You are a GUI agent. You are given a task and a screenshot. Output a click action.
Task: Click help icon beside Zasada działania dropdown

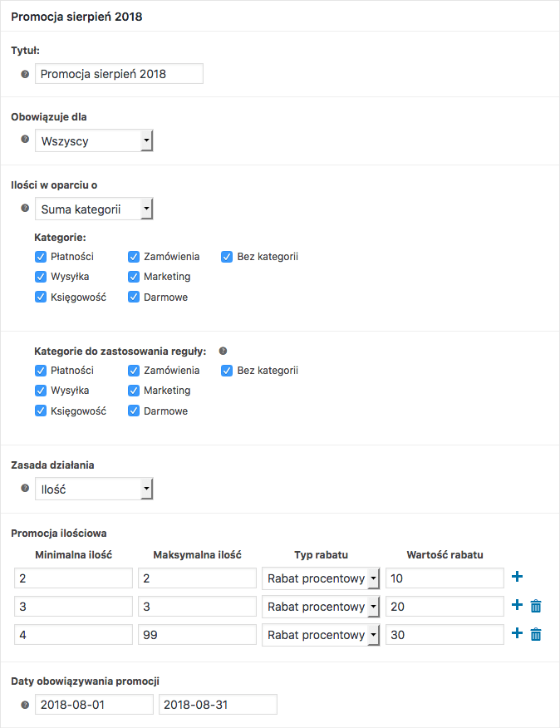coord(25,488)
